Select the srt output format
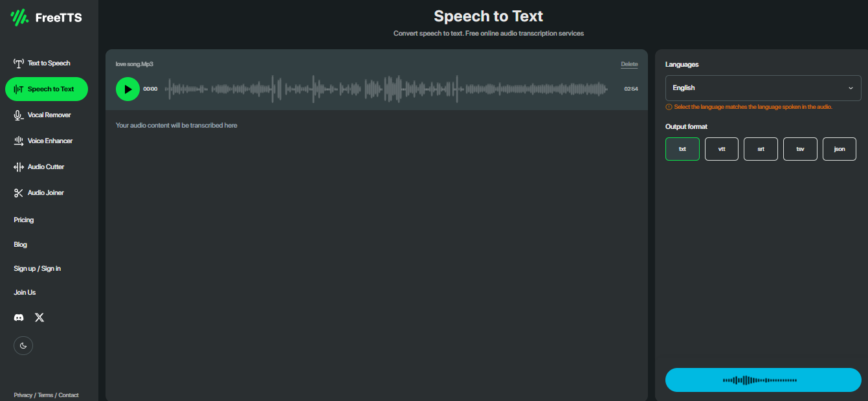 pyautogui.click(x=761, y=148)
